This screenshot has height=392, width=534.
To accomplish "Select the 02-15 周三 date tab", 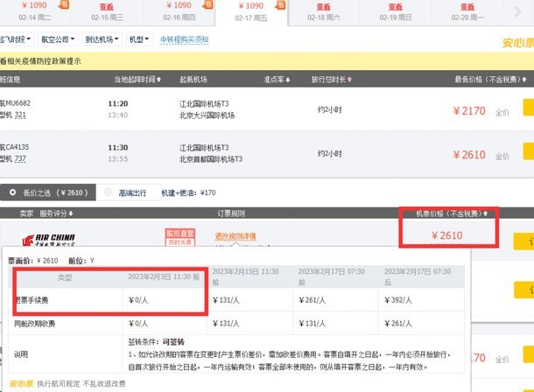I will coord(107,12).
